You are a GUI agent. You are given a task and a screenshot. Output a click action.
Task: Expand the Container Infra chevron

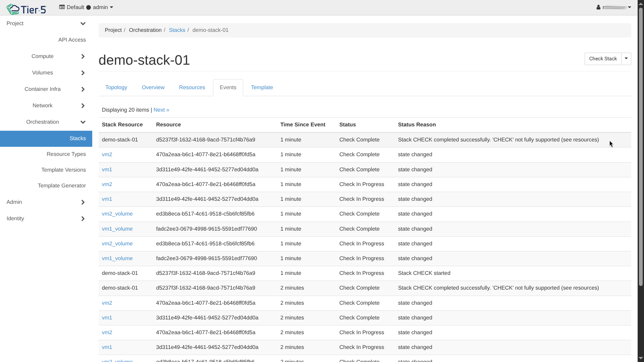pyautogui.click(x=83, y=89)
